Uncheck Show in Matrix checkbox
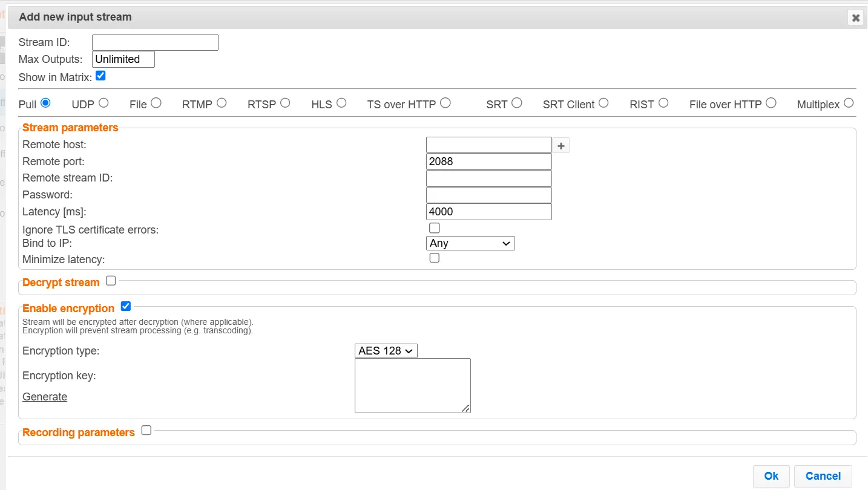The image size is (868, 490). click(x=100, y=76)
